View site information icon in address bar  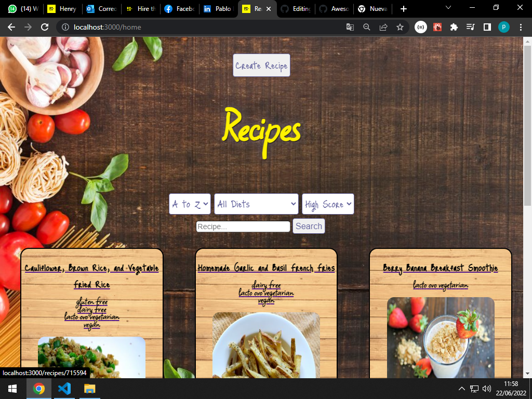(65, 27)
